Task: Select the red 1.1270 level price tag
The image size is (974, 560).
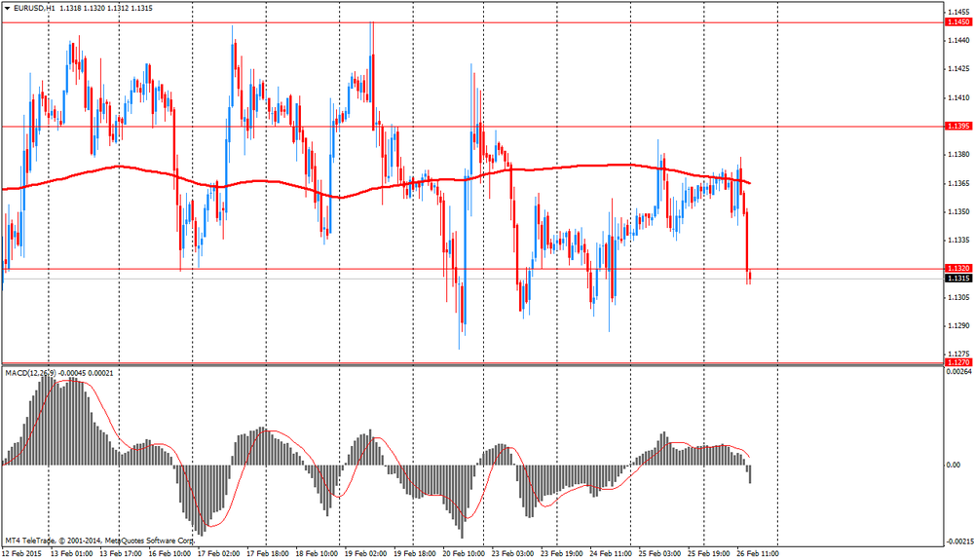Action: [957, 362]
